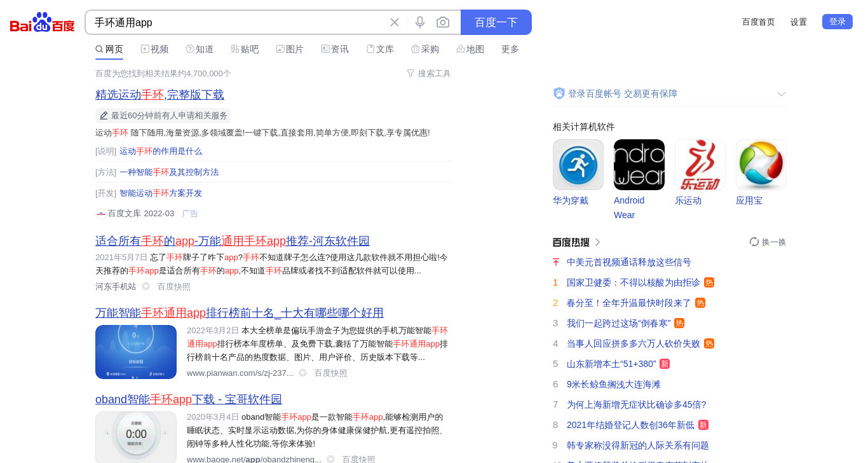Open result 万能智能手环通用app排行榜前十名
Screen dimensions: 868x463
coord(240,313)
